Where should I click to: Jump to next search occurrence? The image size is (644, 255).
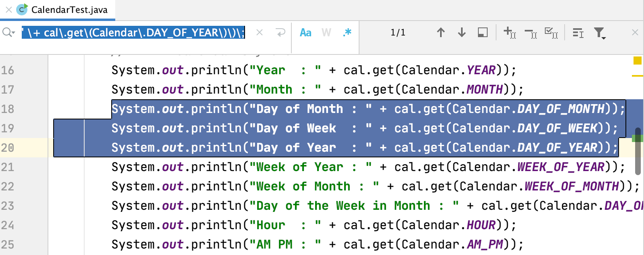coord(462,33)
